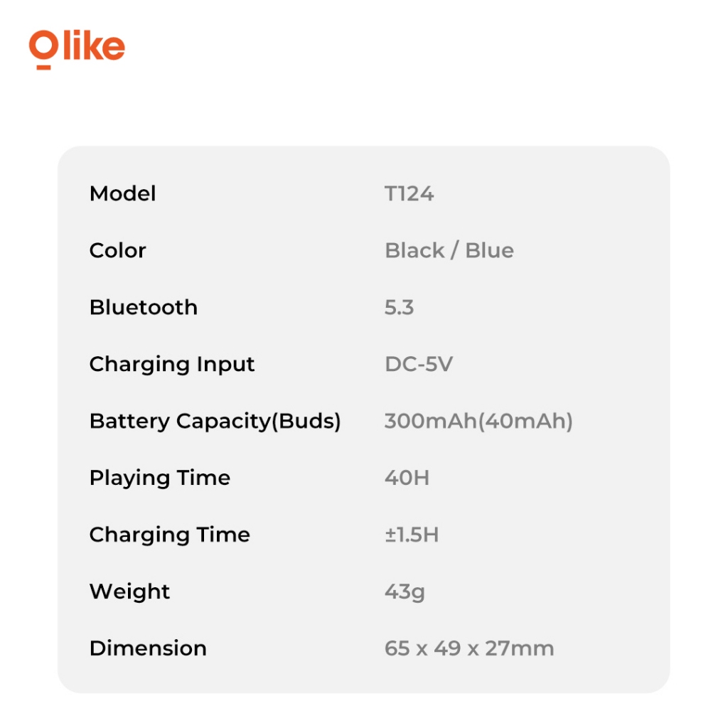Select the Playing Time label
The image size is (728, 728).
click(x=159, y=478)
